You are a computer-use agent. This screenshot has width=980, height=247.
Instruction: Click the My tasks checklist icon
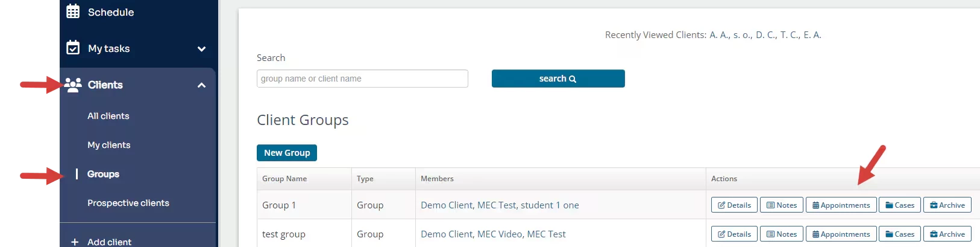(73, 48)
